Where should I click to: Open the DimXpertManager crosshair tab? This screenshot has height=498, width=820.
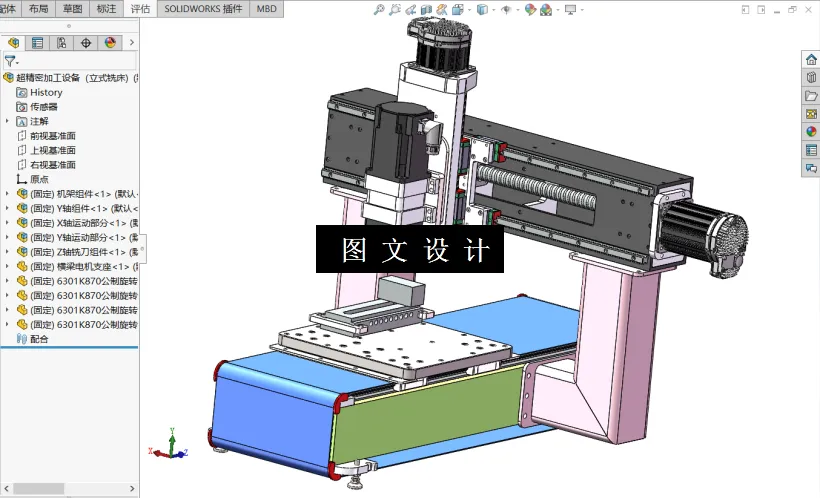click(86, 43)
